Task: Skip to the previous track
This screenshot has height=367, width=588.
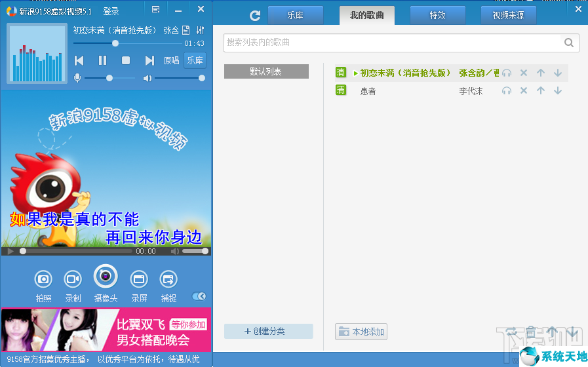Action: (79, 60)
